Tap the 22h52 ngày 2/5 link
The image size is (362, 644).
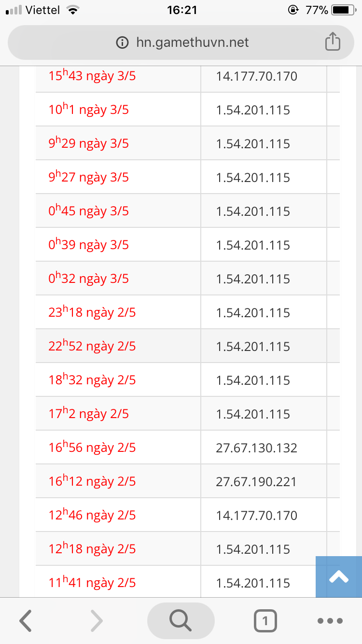pos(92,347)
